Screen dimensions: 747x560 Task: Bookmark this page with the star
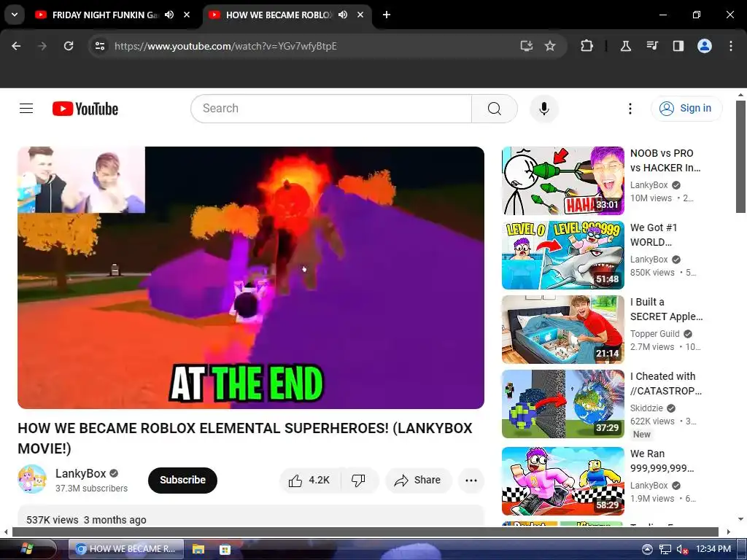[550, 46]
